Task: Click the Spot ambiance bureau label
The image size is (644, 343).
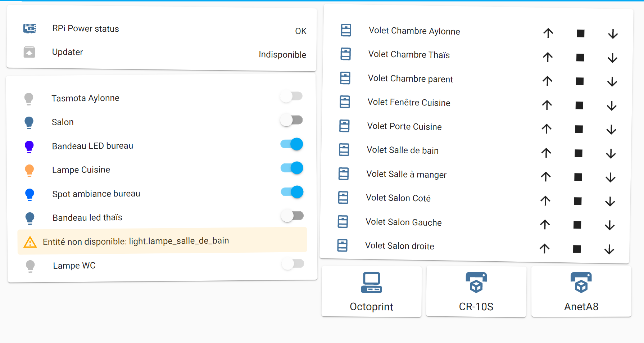Action: 96,194
